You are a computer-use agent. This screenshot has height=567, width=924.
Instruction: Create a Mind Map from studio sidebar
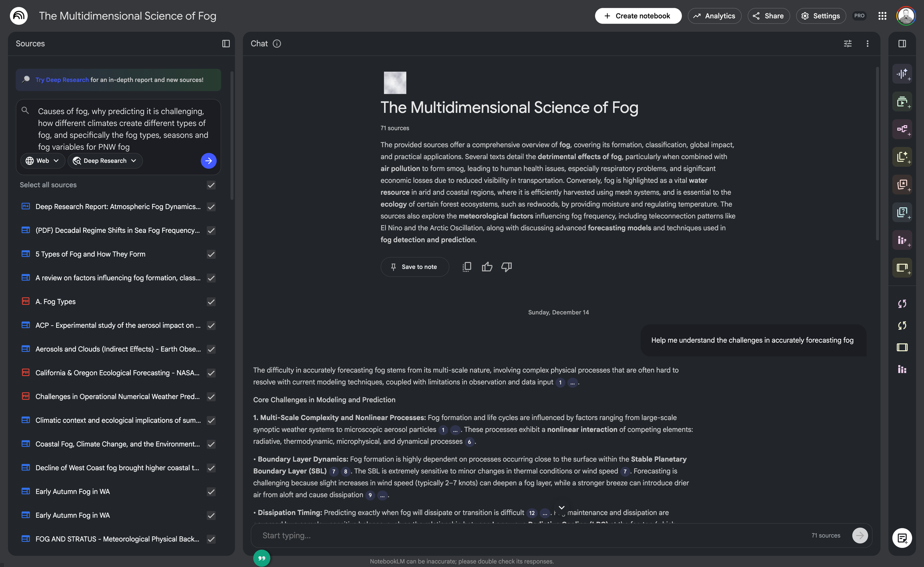click(902, 129)
